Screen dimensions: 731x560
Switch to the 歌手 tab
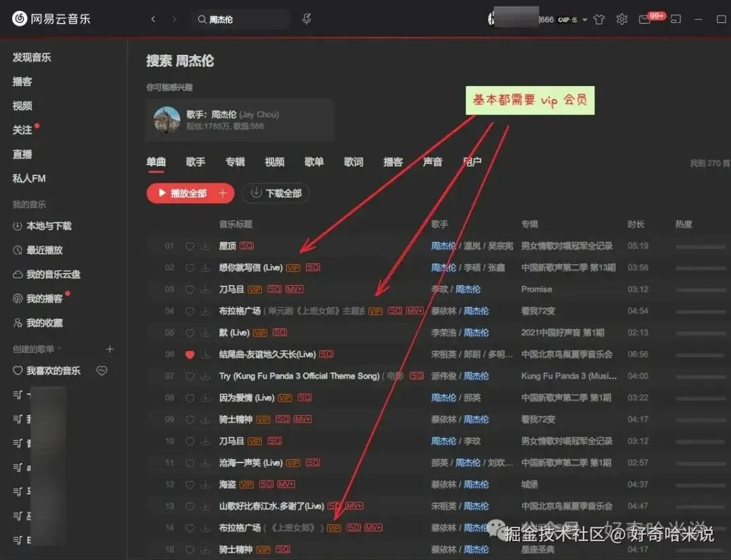(196, 162)
